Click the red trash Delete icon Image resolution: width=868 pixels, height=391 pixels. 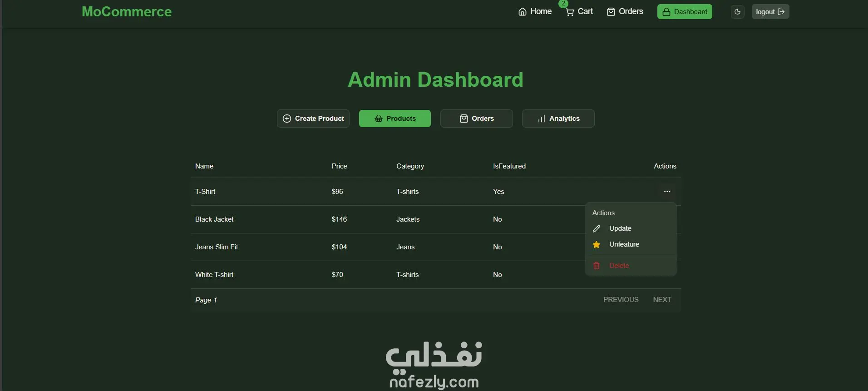tap(597, 266)
